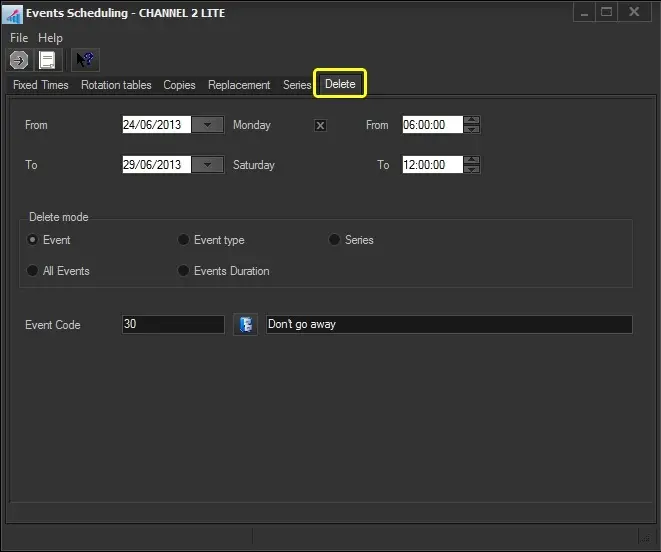Click the Events Scheduling app icon in title bar
Image resolution: width=661 pixels, height=552 pixels.
(x=13, y=13)
